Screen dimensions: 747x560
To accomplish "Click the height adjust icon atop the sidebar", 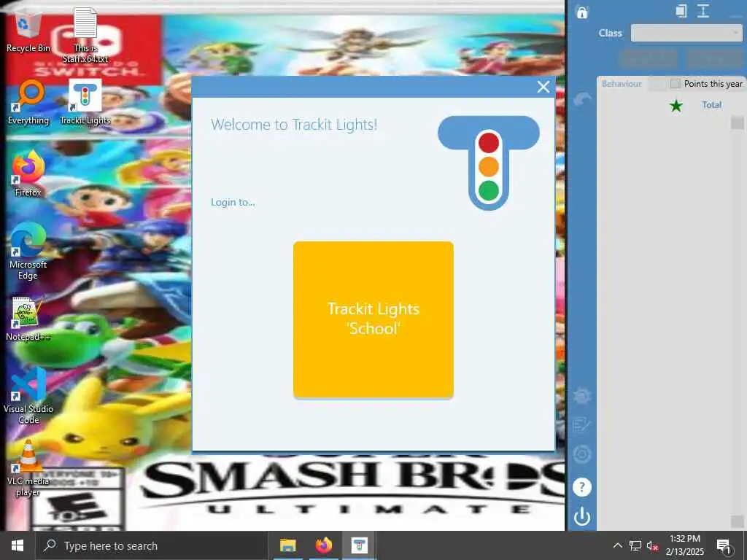I will click(x=703, y=11).
